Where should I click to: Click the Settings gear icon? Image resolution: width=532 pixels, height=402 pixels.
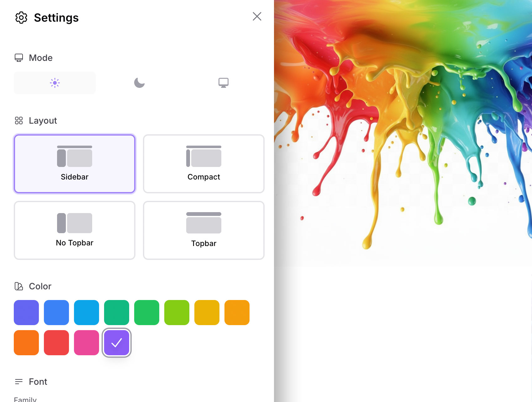(x=21, y=18)
